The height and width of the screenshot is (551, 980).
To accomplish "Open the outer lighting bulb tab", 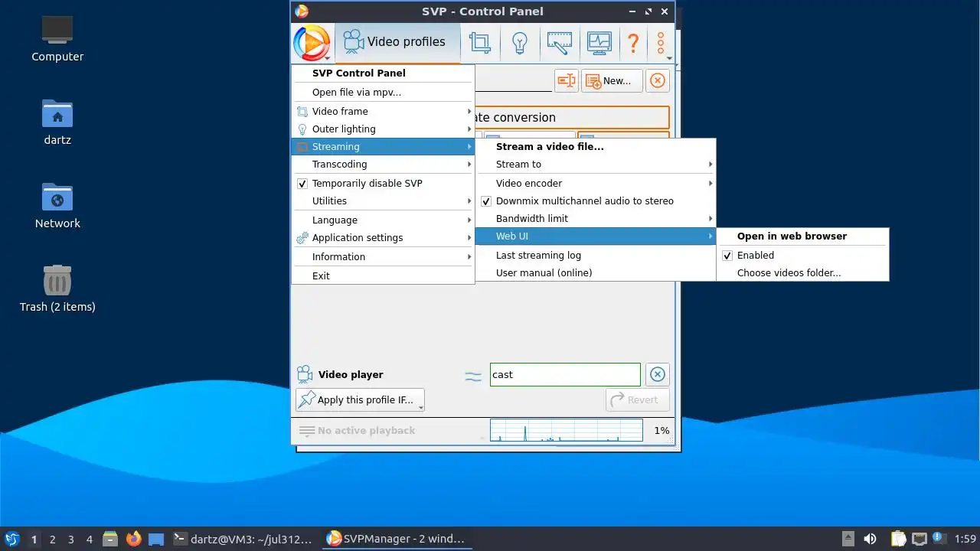I will coord(520,42).
